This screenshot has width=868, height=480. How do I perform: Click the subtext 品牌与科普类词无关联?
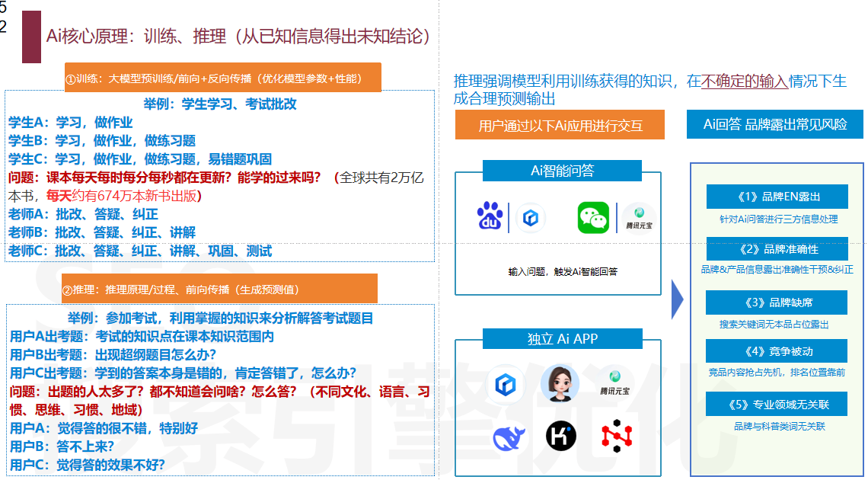(x=780, y=427)
